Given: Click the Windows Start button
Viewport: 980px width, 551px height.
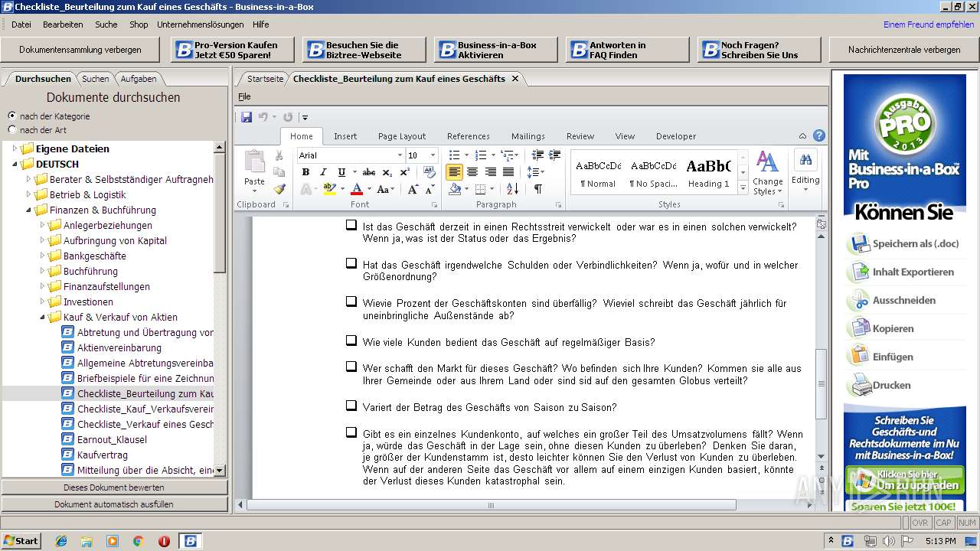Looking at the screenshot, I should pos(21,541).
